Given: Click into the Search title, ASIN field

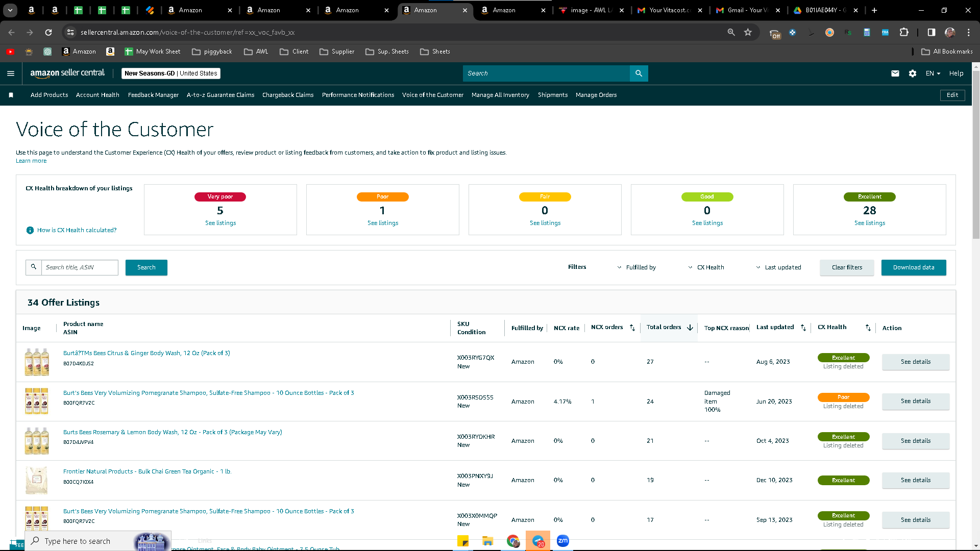Looking at the screenshot, I should (x=80, y=267).
